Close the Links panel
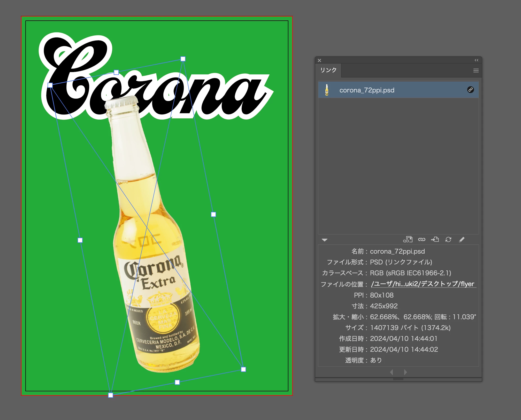The image size is (521, 420). tap(319, 60)
